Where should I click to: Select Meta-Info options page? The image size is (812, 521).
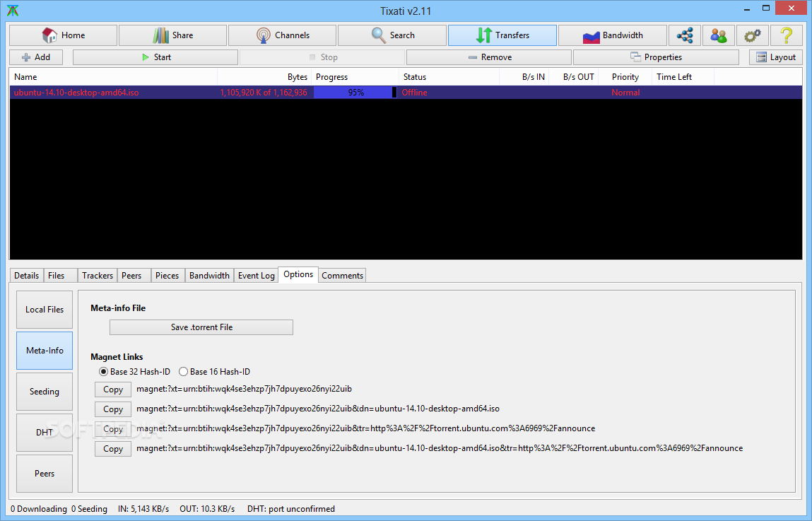(45, 351)
